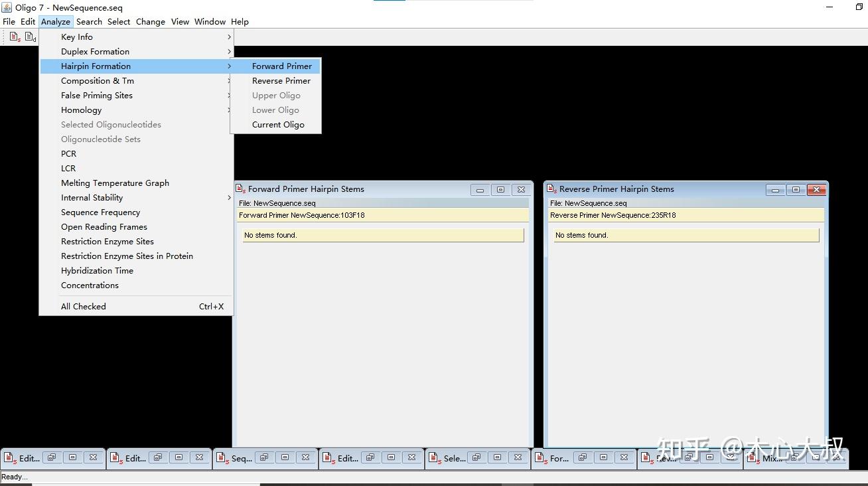Open the View menu

180,22
